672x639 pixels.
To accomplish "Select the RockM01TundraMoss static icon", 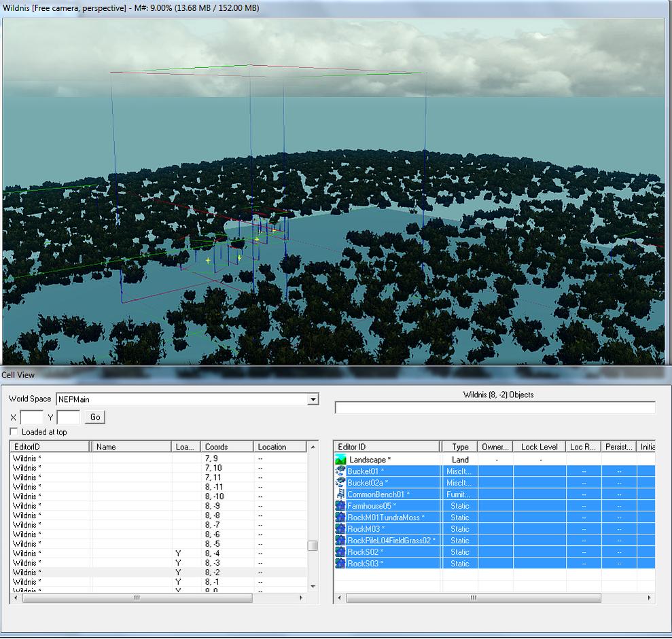I will (x=340, y=517).
